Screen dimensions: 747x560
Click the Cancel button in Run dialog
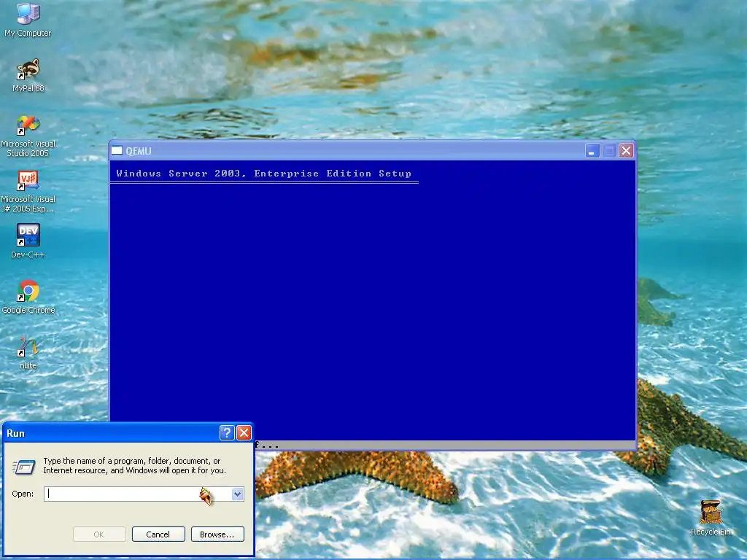click(x=158, y=534)
